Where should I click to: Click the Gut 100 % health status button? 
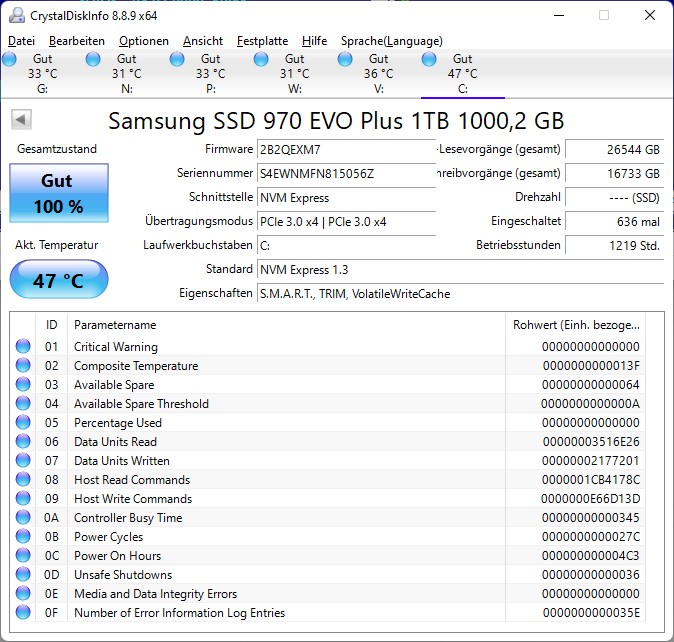(59, 193)
